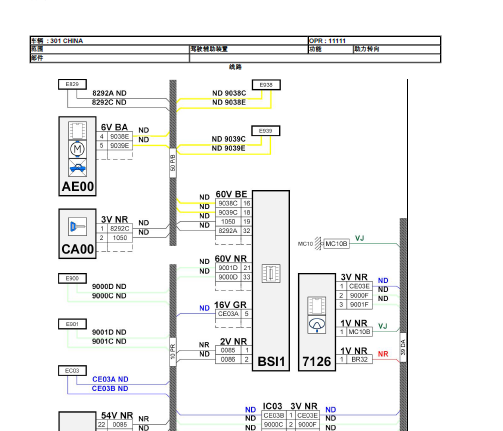Click the 8292A ND wire label
Image resolution: width=503 pixels, height=431 pixels.
click(109, 93)
